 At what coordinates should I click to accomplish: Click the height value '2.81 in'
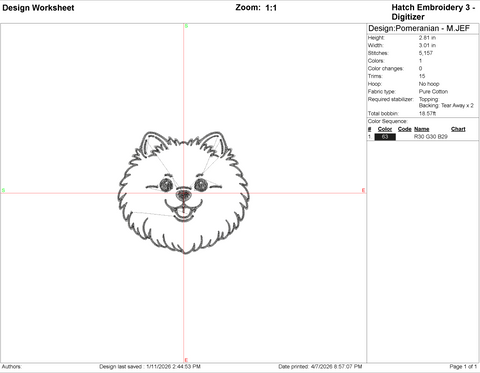(x=427, y=38)
